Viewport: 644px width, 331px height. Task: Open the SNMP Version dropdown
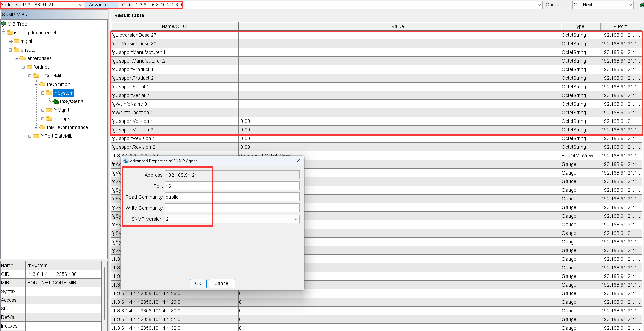(x=296, y=219)
